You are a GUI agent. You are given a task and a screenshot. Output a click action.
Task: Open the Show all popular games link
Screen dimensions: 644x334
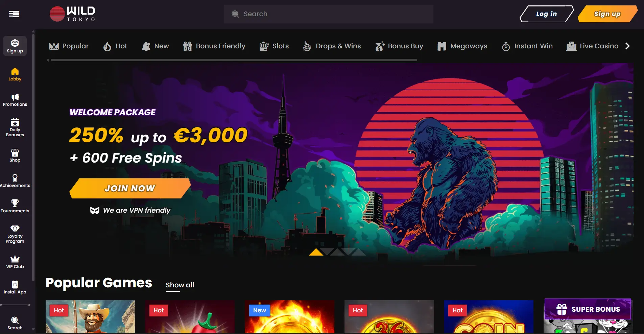(x=180, y=285)
